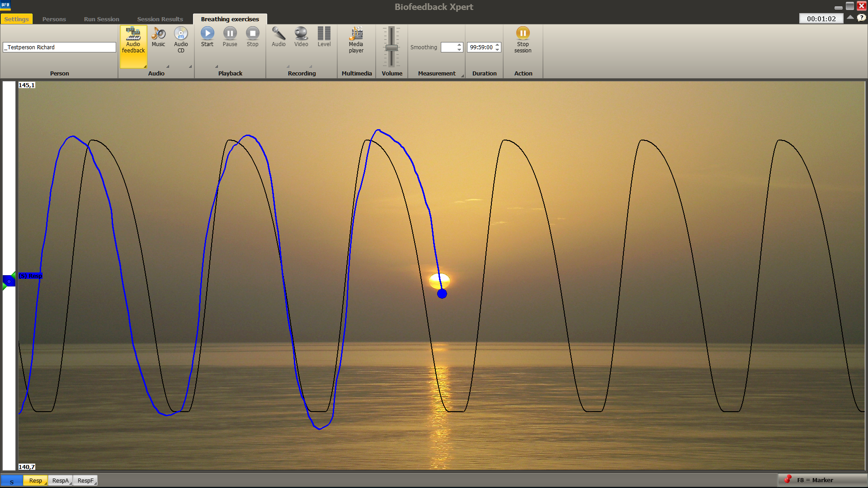Click the Volume slider handle
Image resolution: width=868 pixels, height=488 pixels.
click(392, 48)
